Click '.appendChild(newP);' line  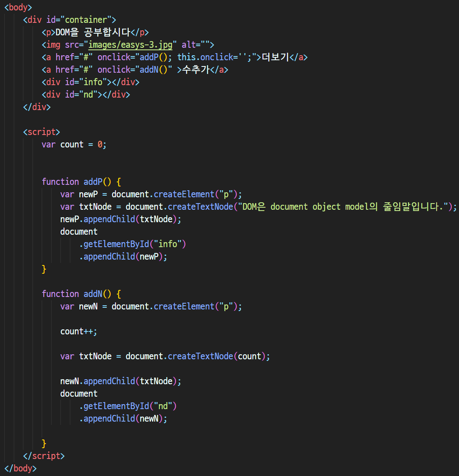tap(123, 257)
